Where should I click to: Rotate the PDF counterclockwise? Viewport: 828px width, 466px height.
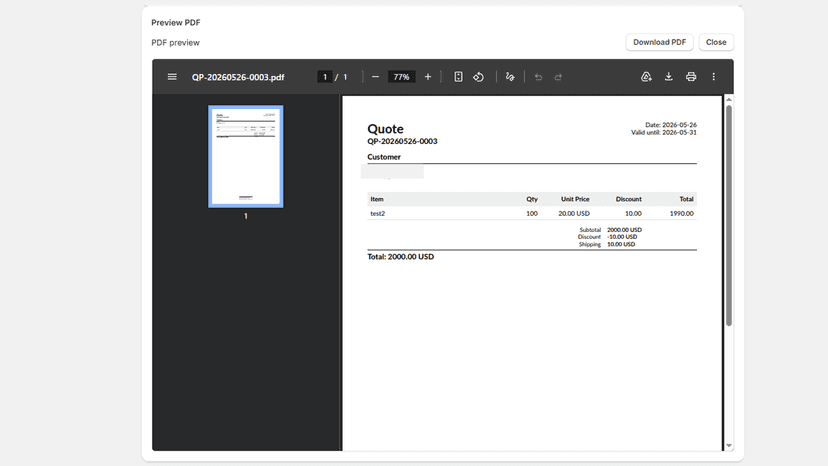(478, 77)
